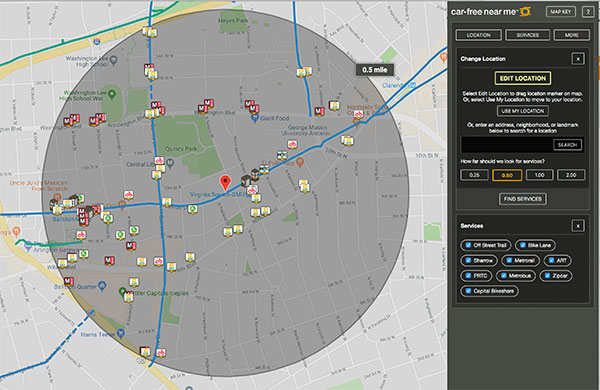Select Kettler Capitals Iceplex map pin

122,292
